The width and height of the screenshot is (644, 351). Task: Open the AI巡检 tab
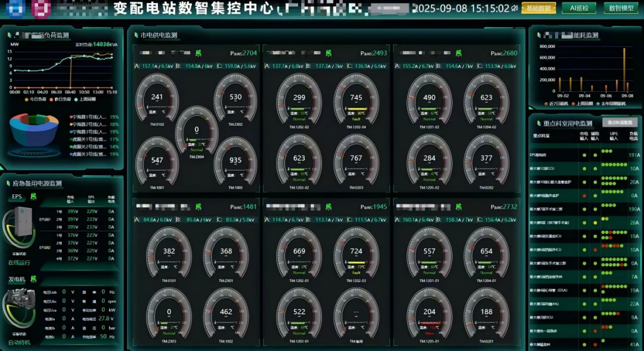tap(579, 8)
